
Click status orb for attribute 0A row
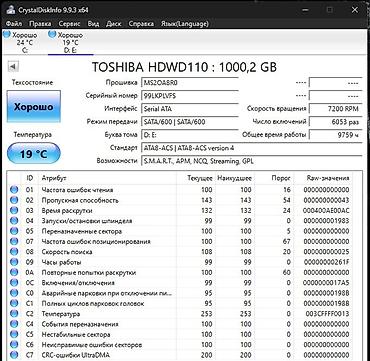tap(14, 272)
